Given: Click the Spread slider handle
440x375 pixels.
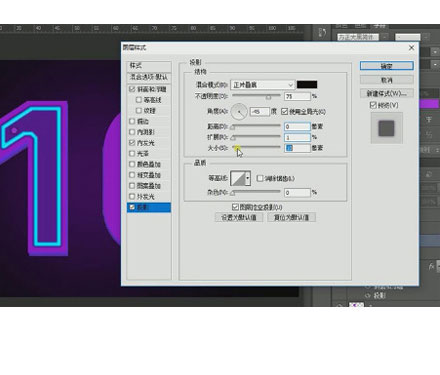Looking at the screenshot, I should 233,138.
